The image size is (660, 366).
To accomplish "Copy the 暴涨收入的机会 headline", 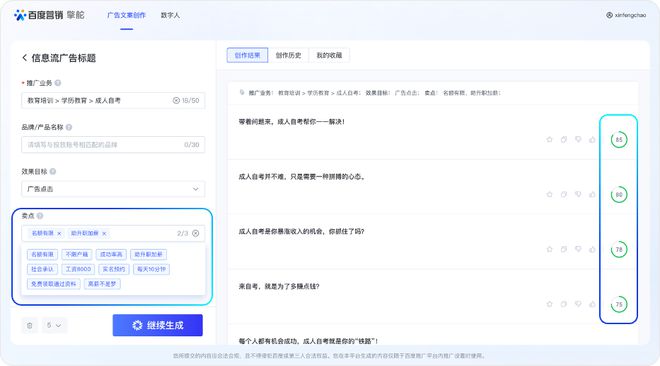I will tap(564, 249).
